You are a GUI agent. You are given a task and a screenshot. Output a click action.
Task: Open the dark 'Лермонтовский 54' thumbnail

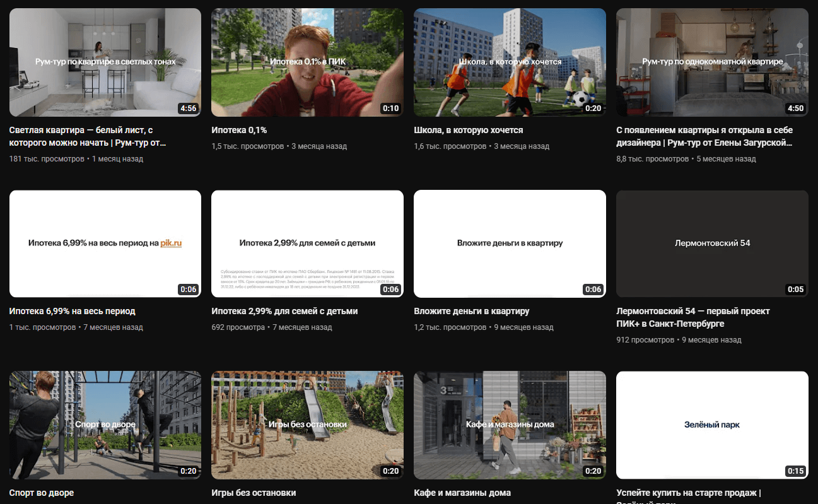point(712,243)
